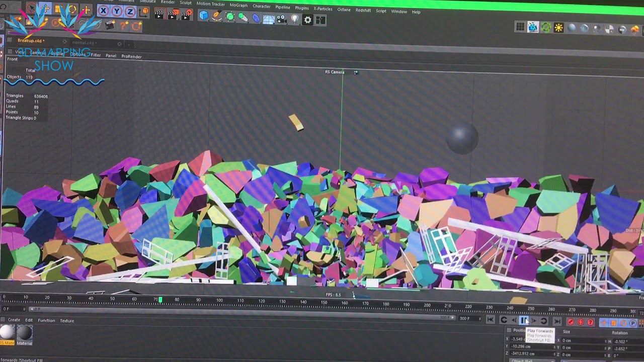Click the green ring Octane icon

click(546, 28)
